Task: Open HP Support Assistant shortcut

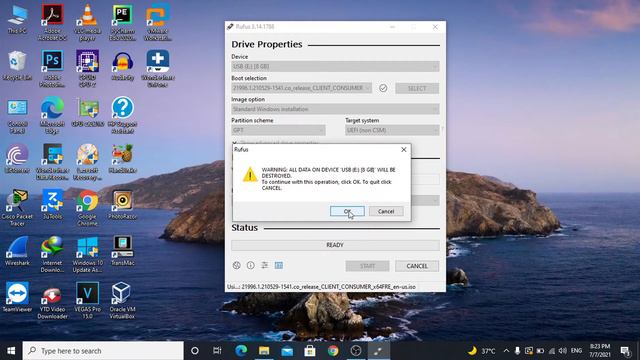Action: (x=122, y=116)
